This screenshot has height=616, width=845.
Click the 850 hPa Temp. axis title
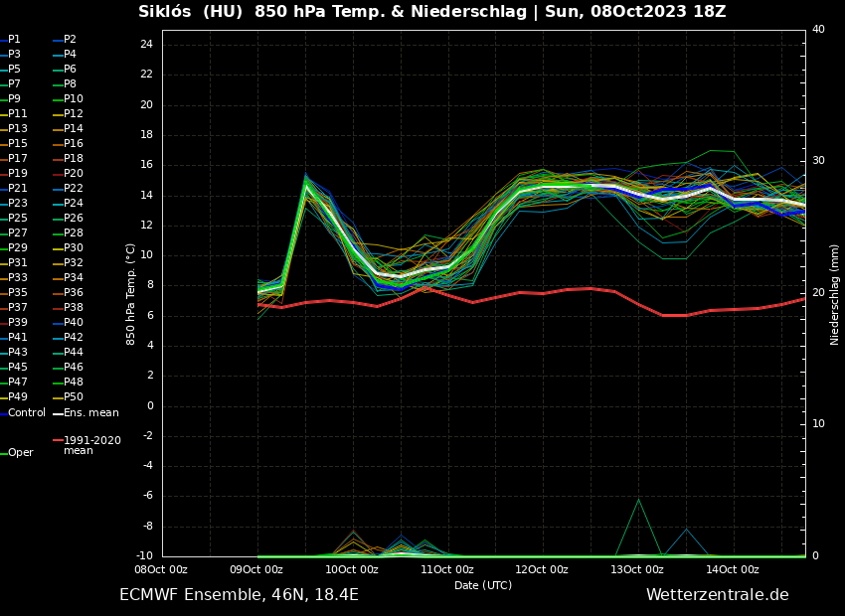click(x=131, y=293)
